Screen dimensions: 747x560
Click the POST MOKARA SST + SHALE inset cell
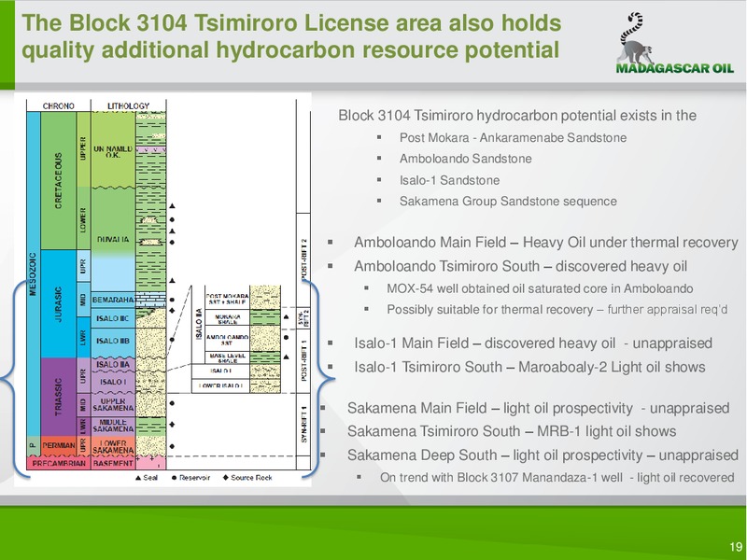point(227,299)
